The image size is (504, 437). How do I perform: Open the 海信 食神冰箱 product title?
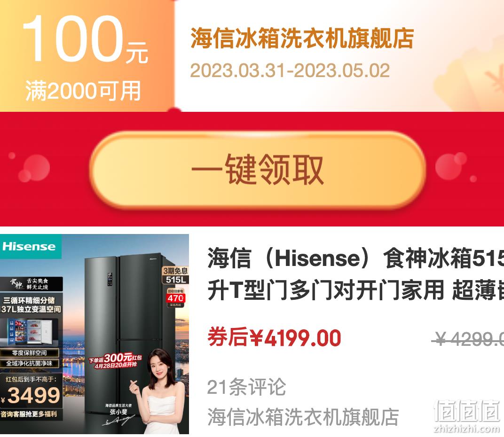tap(355, 273)
